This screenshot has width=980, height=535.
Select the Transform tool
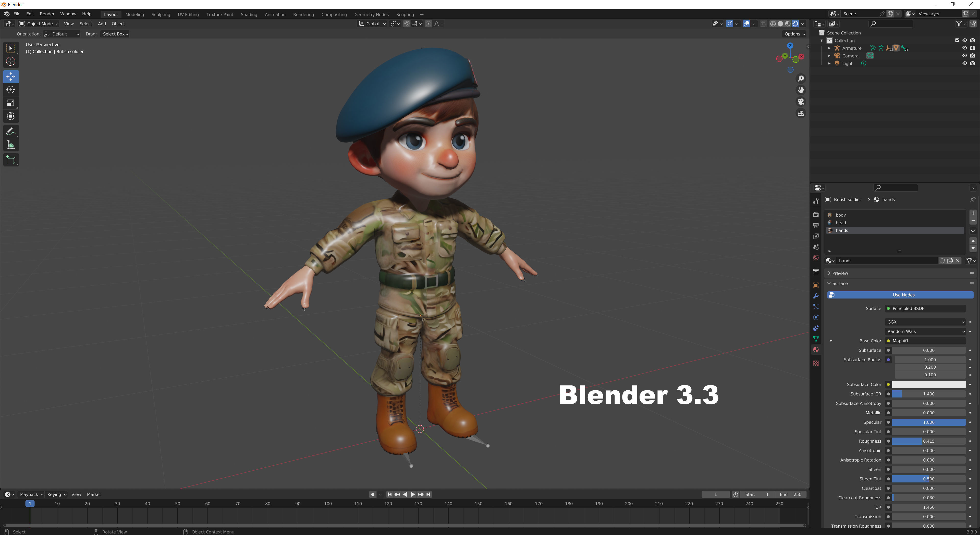point(11,116)
